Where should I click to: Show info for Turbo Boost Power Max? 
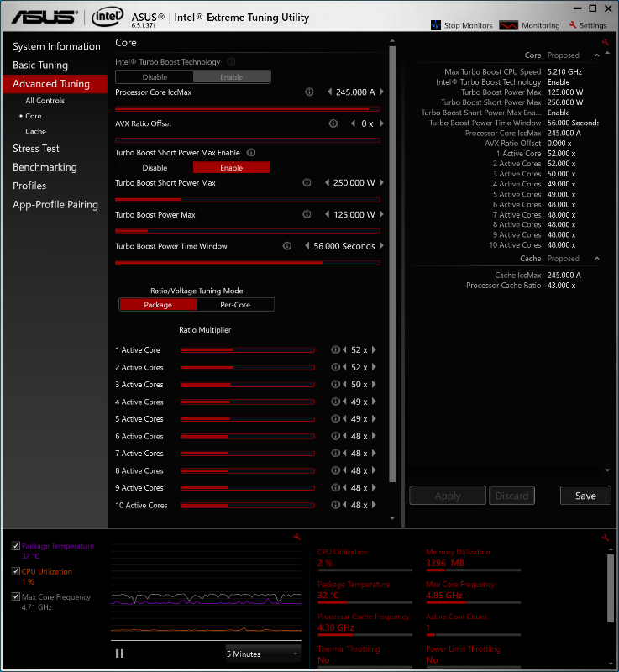(307, 214)
